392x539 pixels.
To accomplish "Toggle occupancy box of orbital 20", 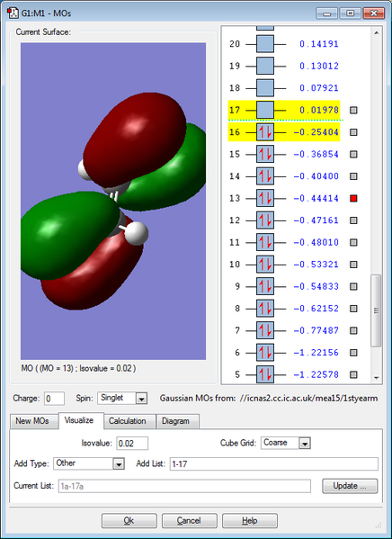I will pyautogui.click(x=265, y=44).
